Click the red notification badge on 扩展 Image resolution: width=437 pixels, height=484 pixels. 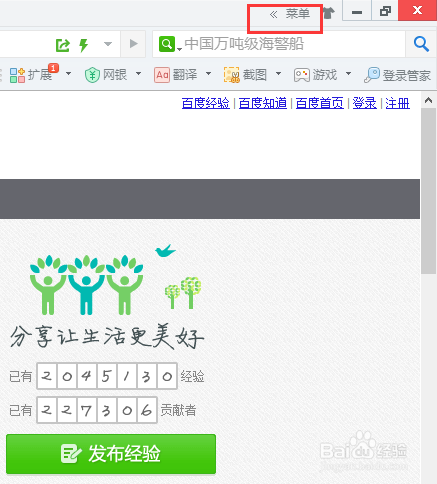(x=54, y=68)
